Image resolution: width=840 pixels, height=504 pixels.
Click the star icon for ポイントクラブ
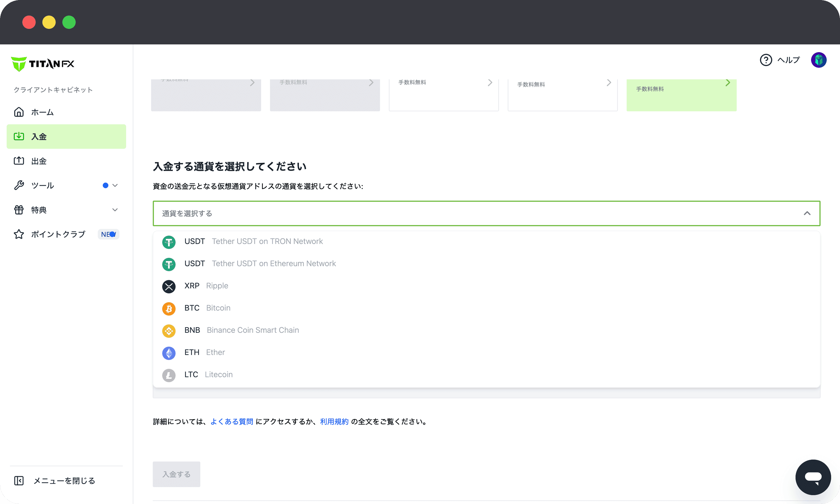pyautogui.click(x=19, y=234)
